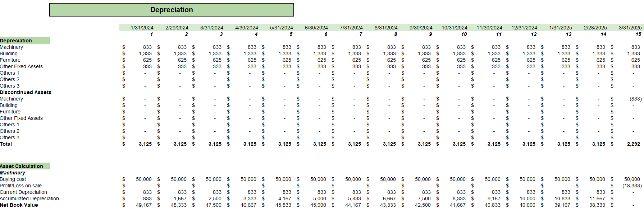The image size is (644, 215).
Task: Select the 12/31/2024 date header
Action: (x=524, y=28)
